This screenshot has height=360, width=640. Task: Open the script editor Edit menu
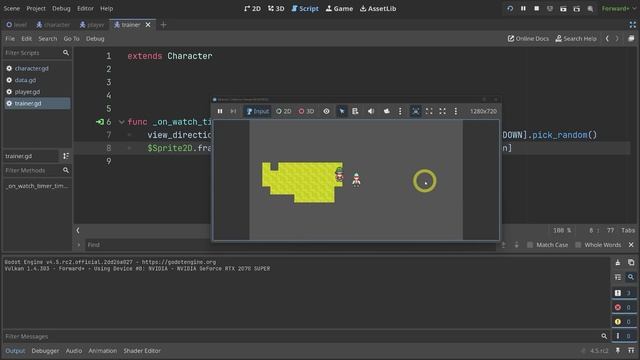pyautogui.click(x=27, y=39)
